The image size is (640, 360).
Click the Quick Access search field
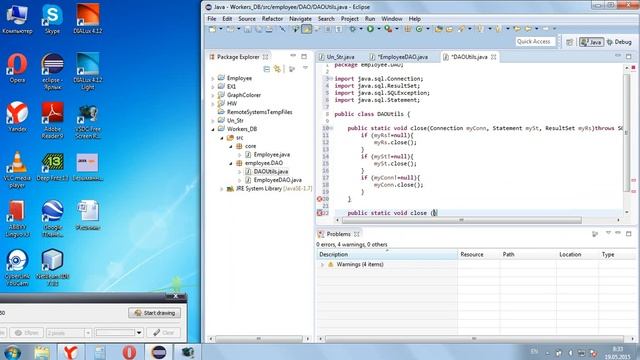536,42
